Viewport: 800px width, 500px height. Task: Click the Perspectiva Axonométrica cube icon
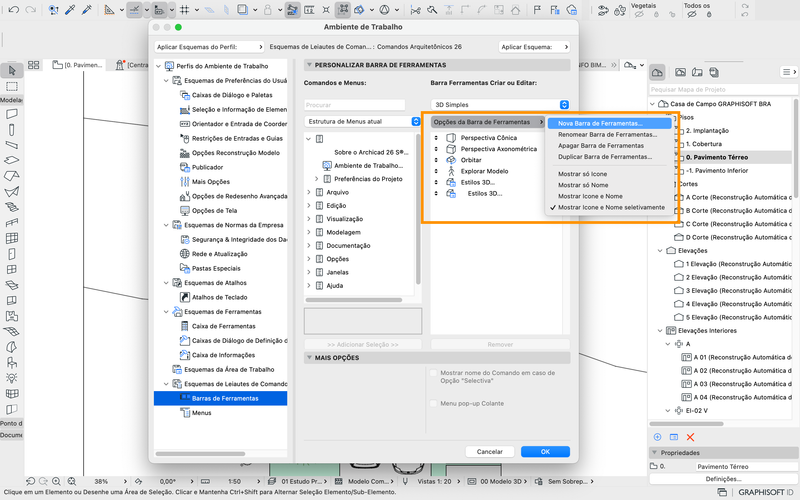(x=451, y=149)
